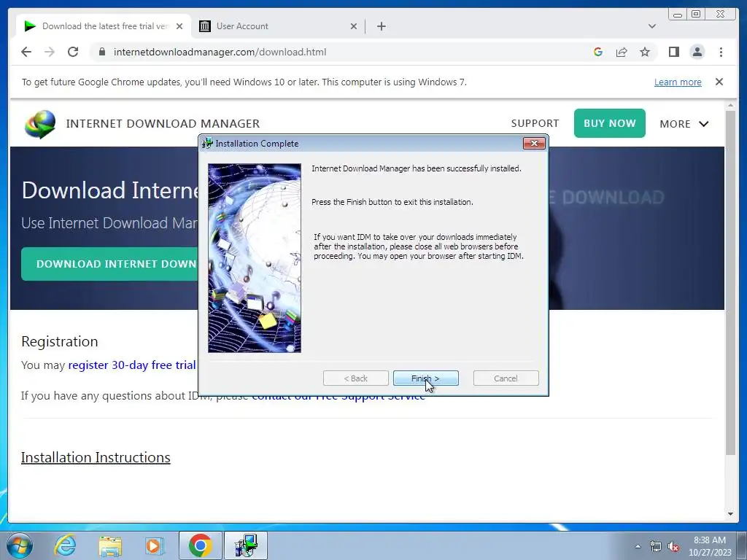Click the Installation Instructions heading
747x560 pixels.
(x=96, y=457)
